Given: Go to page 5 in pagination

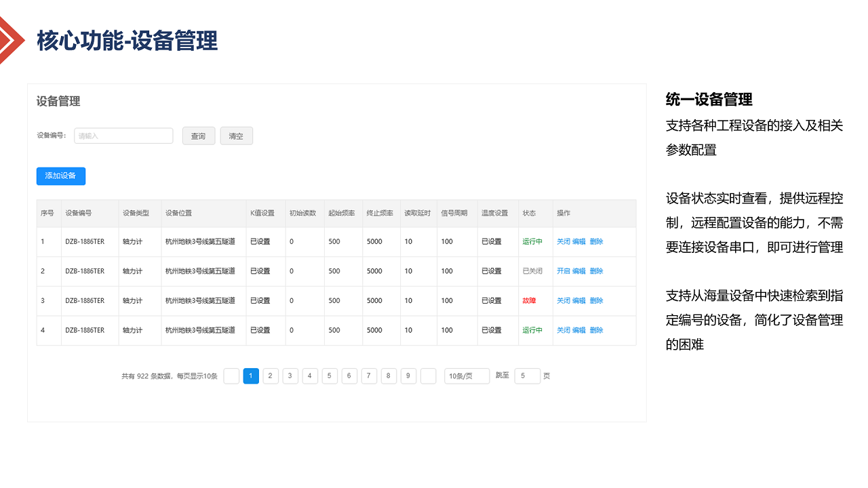Looking at the screenshot, I should coord(330,376).
